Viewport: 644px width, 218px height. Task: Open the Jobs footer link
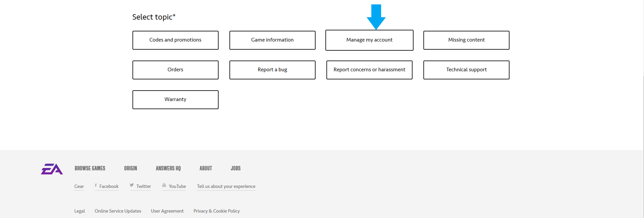[236, 168]
